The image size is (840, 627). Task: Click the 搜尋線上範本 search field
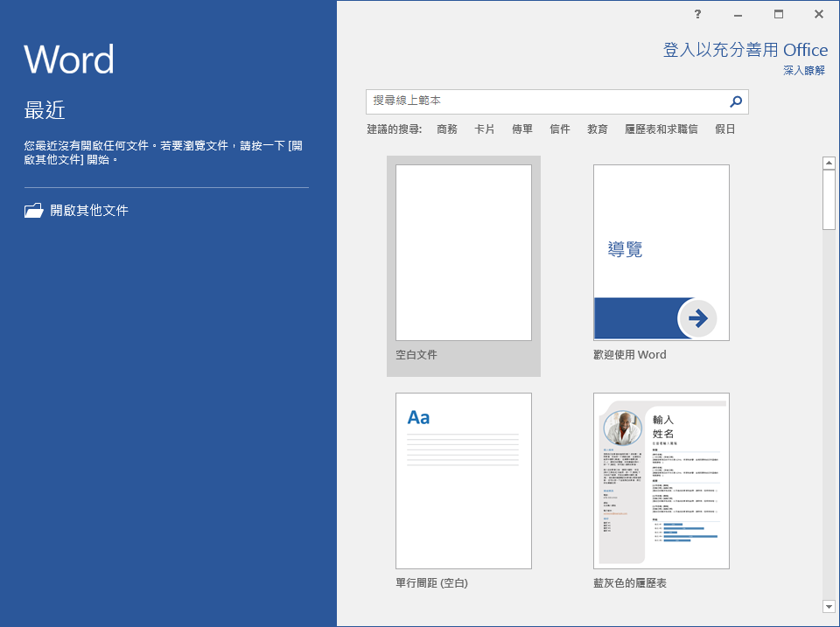click(x=557, y=101)
